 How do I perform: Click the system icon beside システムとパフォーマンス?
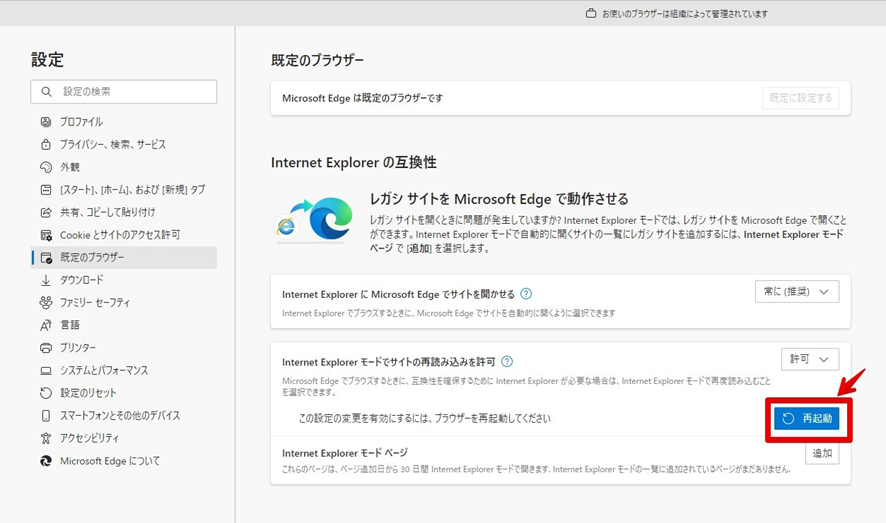pyautogui.click(x=46, y=371)
